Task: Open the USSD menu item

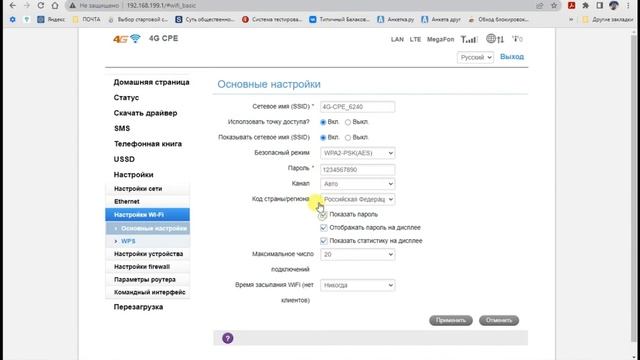Action: [x=124, y=159]
